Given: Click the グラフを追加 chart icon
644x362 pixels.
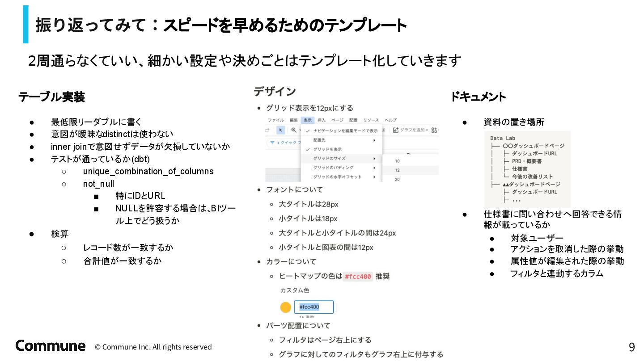Looking at the screenshot, I should point(396,130).
